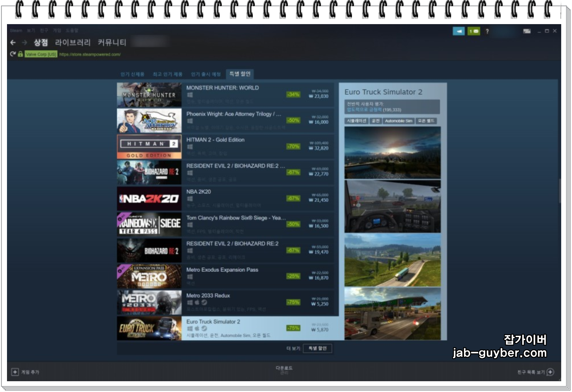Click the Rainbow Six Siege Year 4 Pass image
Viewport: 572px width, 392px height.
tap(149, 224)
